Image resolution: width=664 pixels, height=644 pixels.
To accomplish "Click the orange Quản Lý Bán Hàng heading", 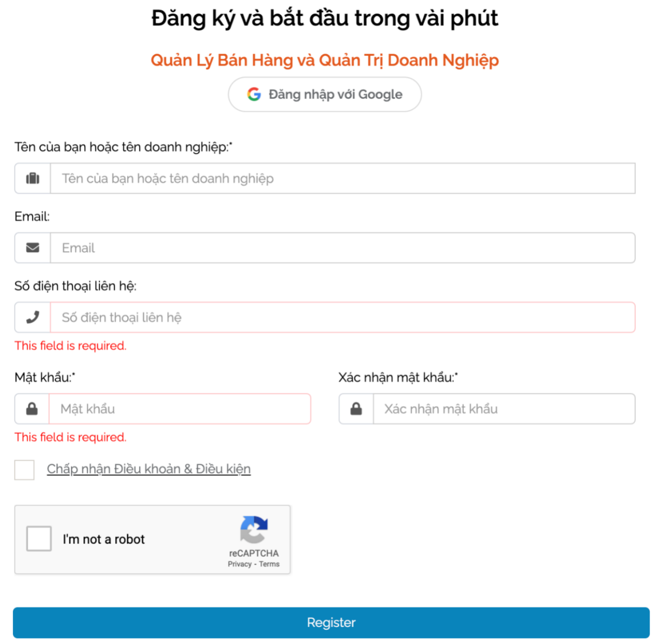I will [325, 60].
